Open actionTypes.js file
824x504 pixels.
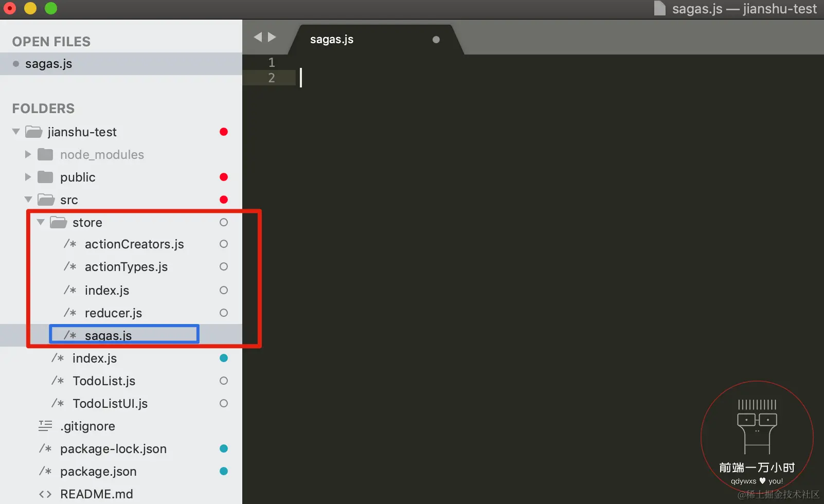[x=126, y=267]
